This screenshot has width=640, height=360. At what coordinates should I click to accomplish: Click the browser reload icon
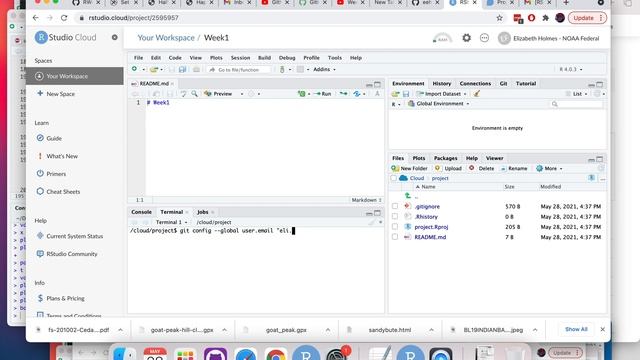point(64,18)
